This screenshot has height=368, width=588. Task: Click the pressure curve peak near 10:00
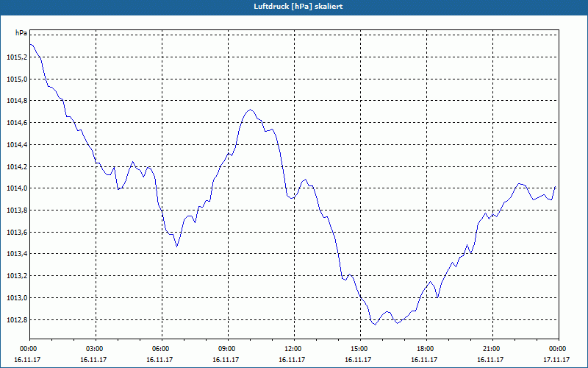(x=250, y=110)
